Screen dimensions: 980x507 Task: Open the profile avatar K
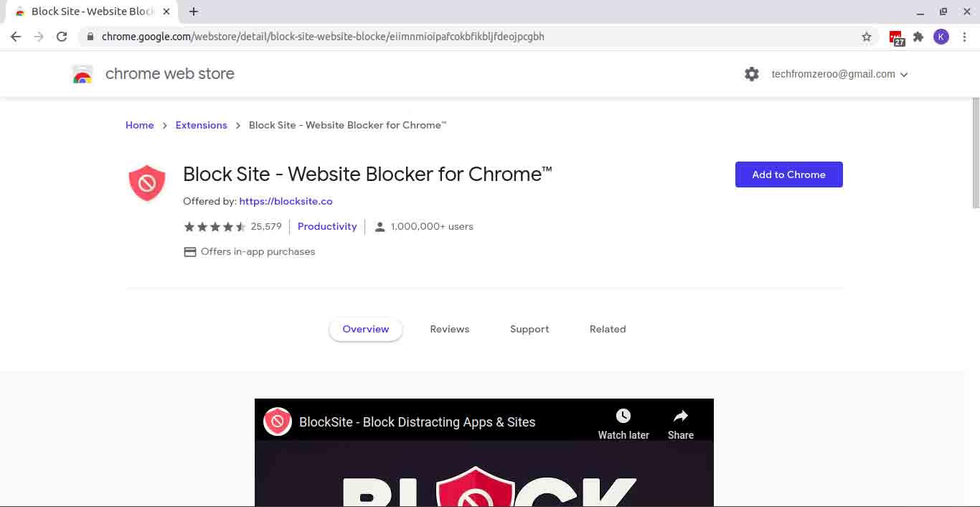tap(941, 37)
